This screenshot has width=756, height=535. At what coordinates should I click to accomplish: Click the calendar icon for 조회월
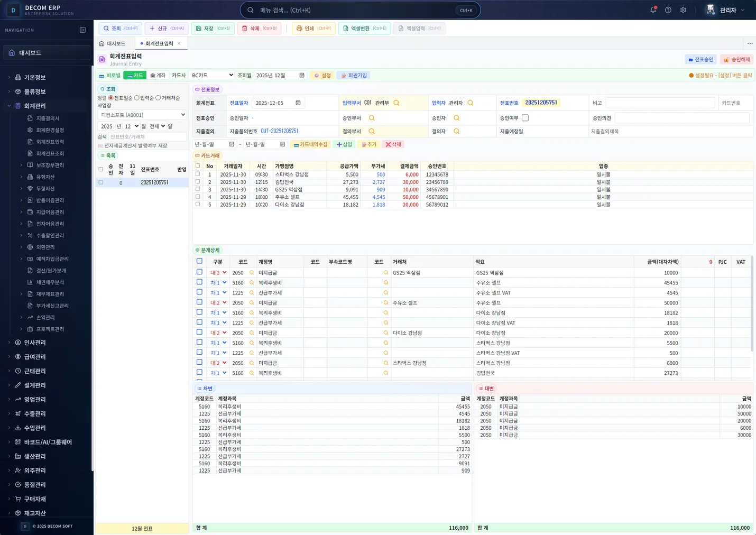[x=302, y=76]
